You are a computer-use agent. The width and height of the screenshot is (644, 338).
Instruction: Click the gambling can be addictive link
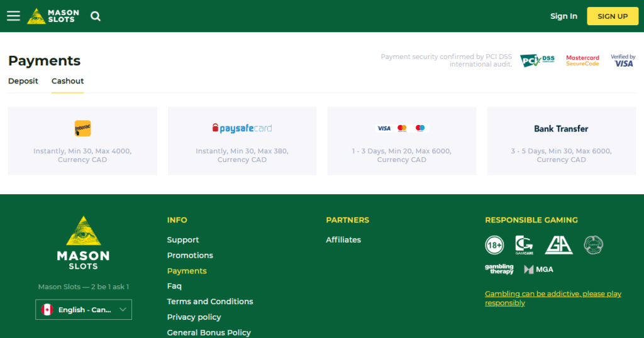[553, 298]
